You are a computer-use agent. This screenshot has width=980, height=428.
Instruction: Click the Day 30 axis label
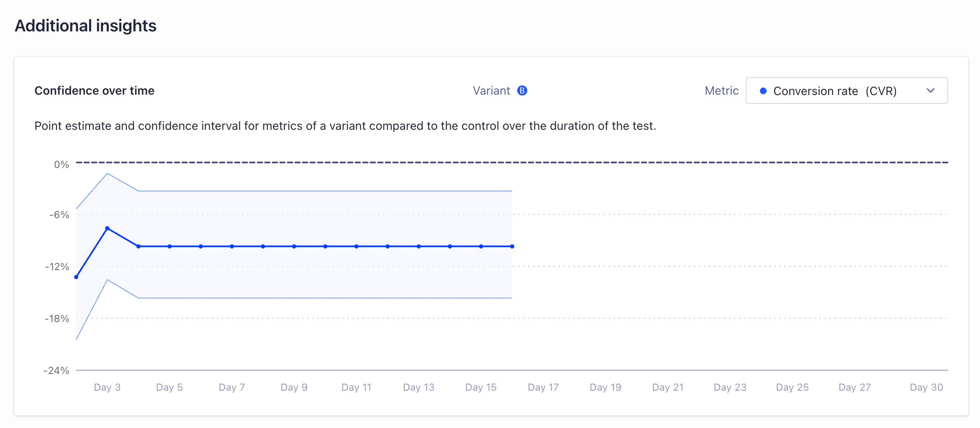pyautogui.click(x=926, y=387)
